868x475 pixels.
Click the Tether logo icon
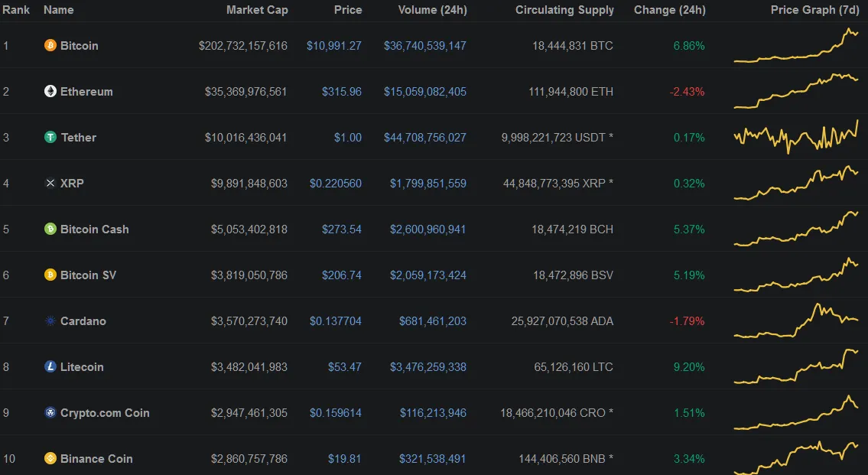(x=50, y=137)
